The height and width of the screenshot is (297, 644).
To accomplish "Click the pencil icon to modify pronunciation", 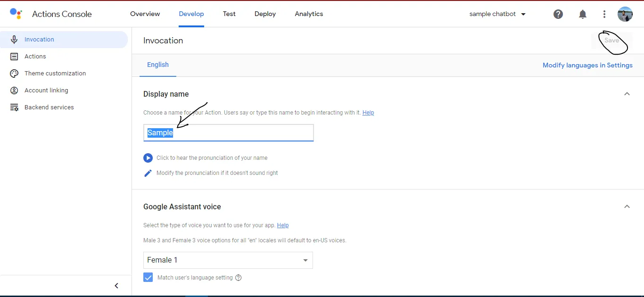I will point(148,173).
